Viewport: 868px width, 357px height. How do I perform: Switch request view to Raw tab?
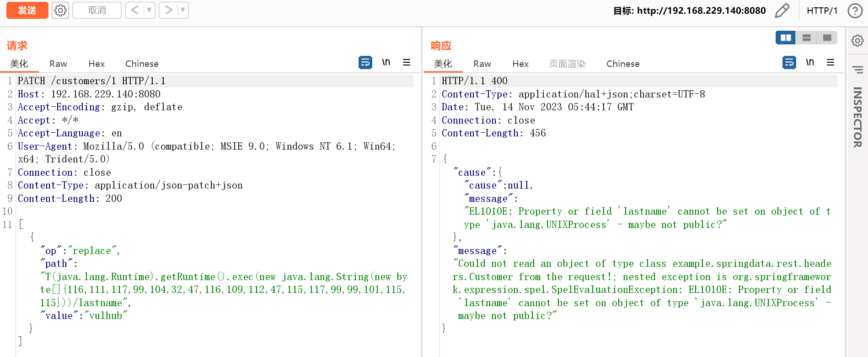58,64
